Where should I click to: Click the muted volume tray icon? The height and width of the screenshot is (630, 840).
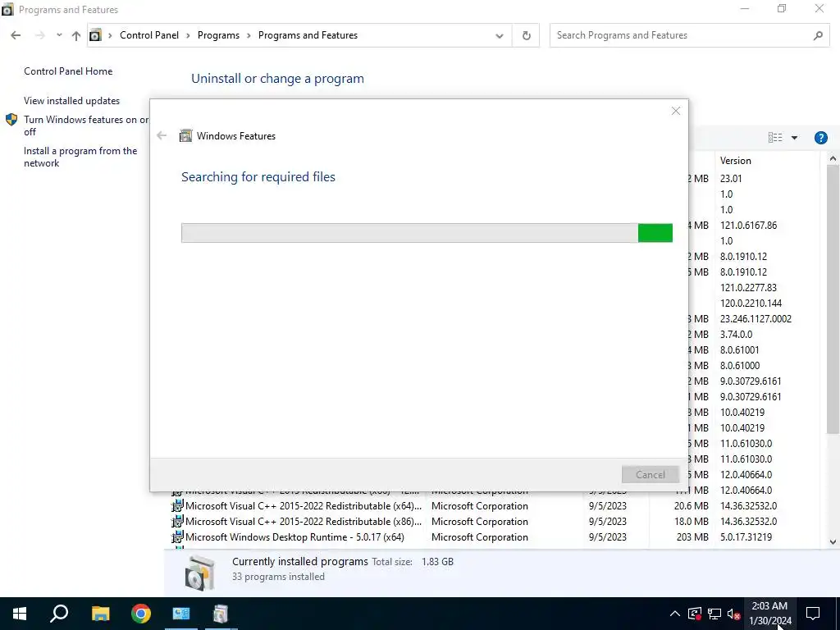point(734,614)
